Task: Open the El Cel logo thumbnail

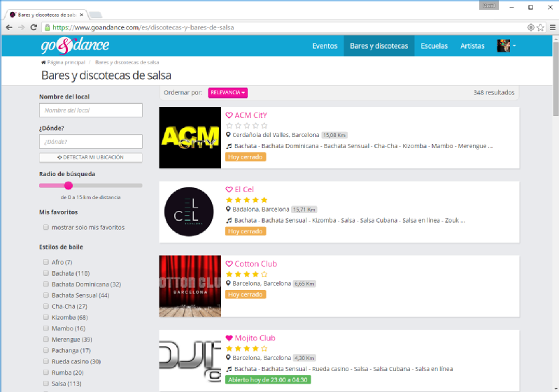Action: pyautogui.click(x=190, y=212)
